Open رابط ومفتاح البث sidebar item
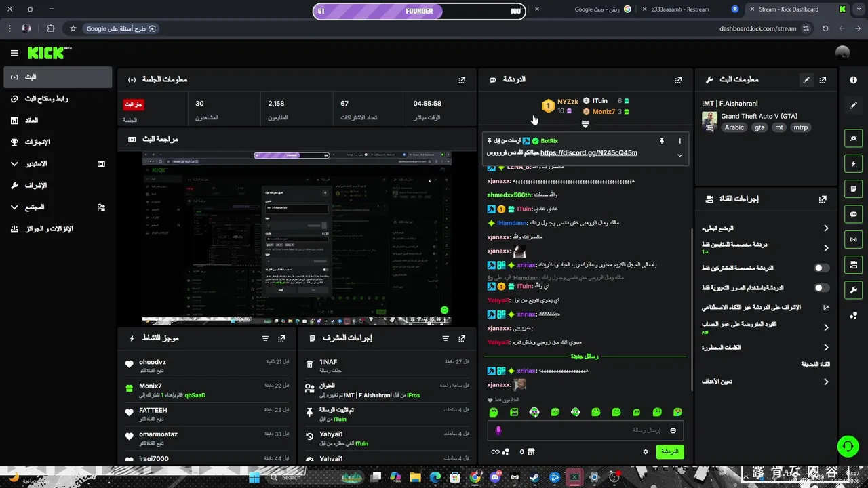Screen dimensions: 868x488 coord(58,99)
